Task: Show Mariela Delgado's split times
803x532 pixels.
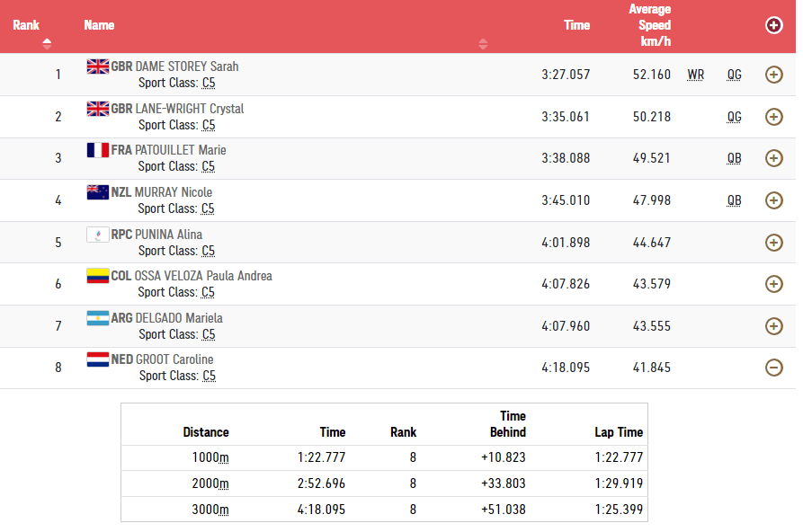Action: (773, 326)
